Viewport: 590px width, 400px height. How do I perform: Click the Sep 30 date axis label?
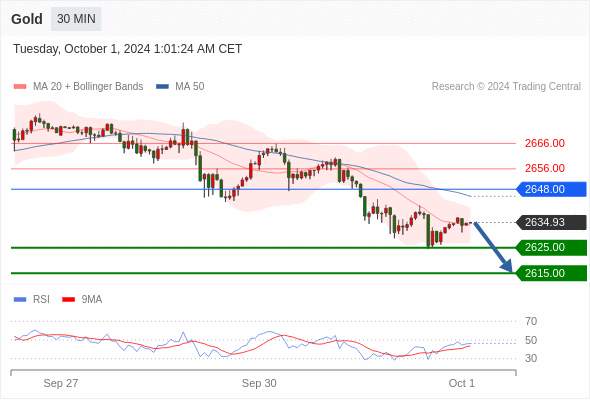coord(259,383)
